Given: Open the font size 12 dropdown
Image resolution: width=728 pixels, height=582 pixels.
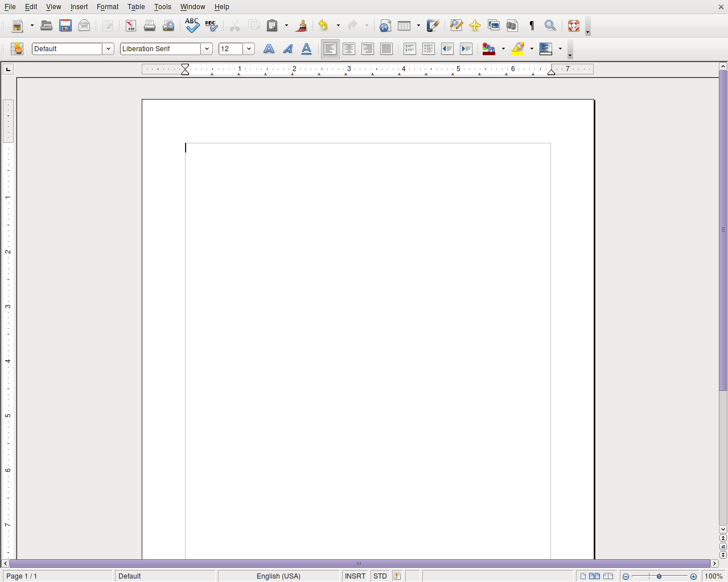Looking at the screenshot, I should [249, 49].
